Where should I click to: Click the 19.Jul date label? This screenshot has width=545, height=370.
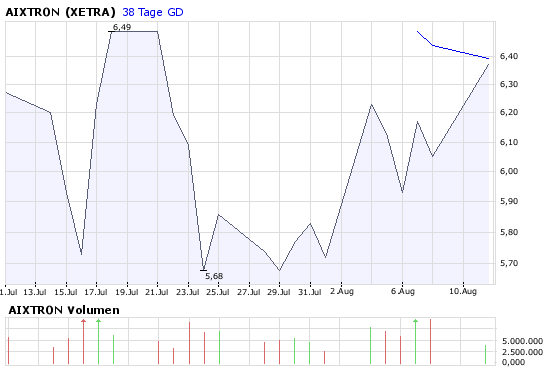pyautogui.click(x=127, y=292)
